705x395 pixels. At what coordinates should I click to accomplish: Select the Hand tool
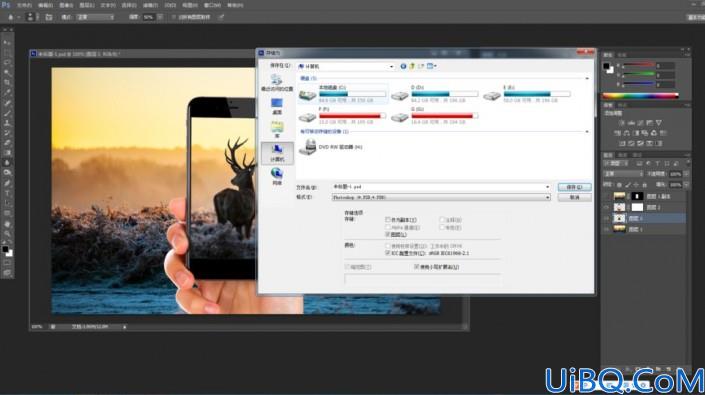[7, 224]
